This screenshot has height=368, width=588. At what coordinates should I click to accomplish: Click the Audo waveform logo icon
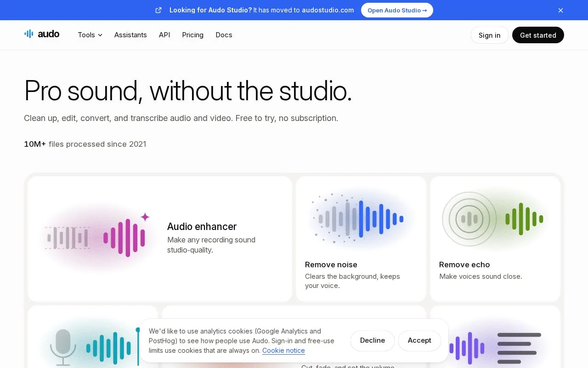[28, 34]
